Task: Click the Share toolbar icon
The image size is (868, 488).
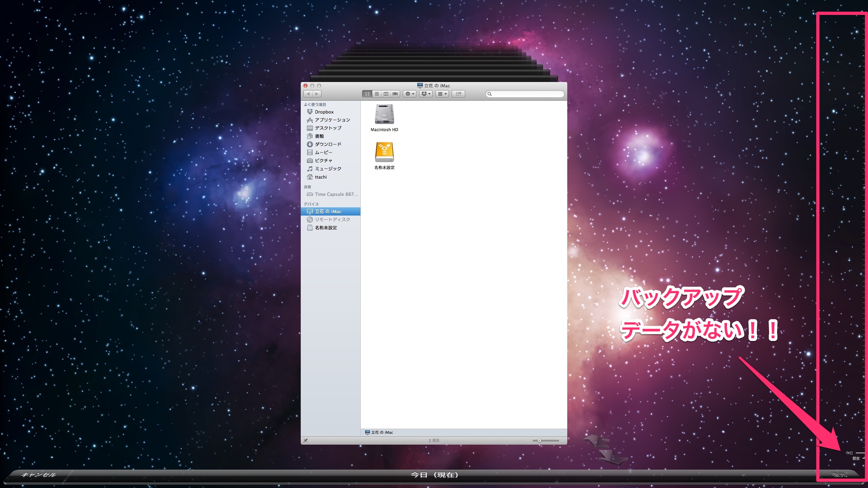Action: pyautogui.click(x=458, y=94)
